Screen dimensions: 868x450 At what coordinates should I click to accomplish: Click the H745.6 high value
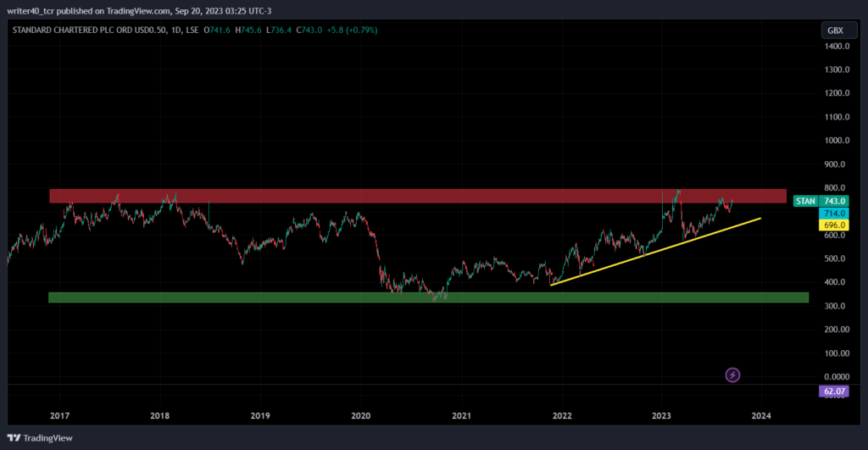[248, 30]
